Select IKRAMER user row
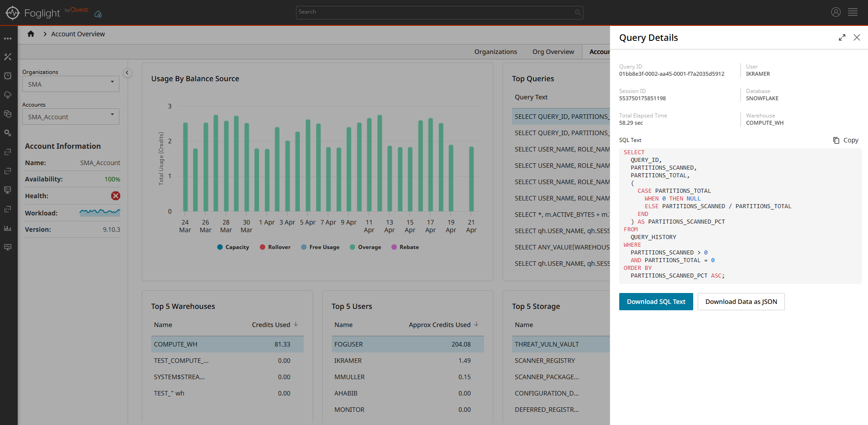This screenshot has height=425, width=868. (x=408, y=361)
